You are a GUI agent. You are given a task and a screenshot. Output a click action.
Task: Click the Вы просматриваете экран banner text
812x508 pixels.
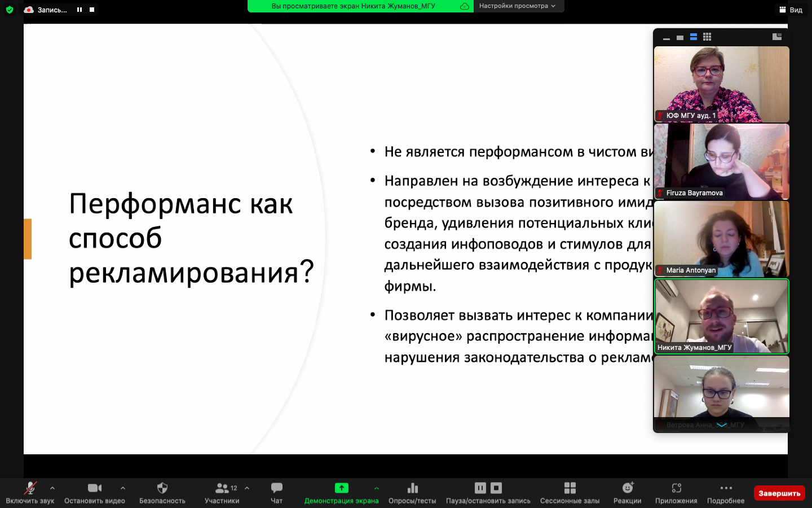click(354, 6)
